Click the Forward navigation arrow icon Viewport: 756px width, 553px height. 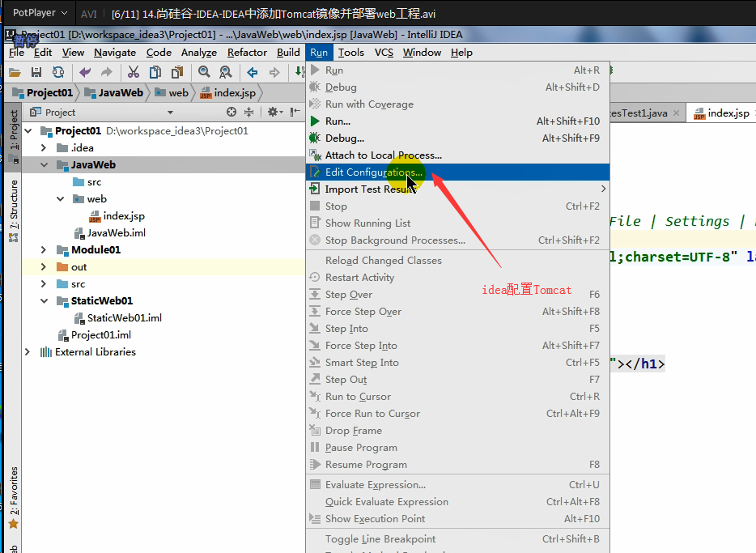(274, 72)
